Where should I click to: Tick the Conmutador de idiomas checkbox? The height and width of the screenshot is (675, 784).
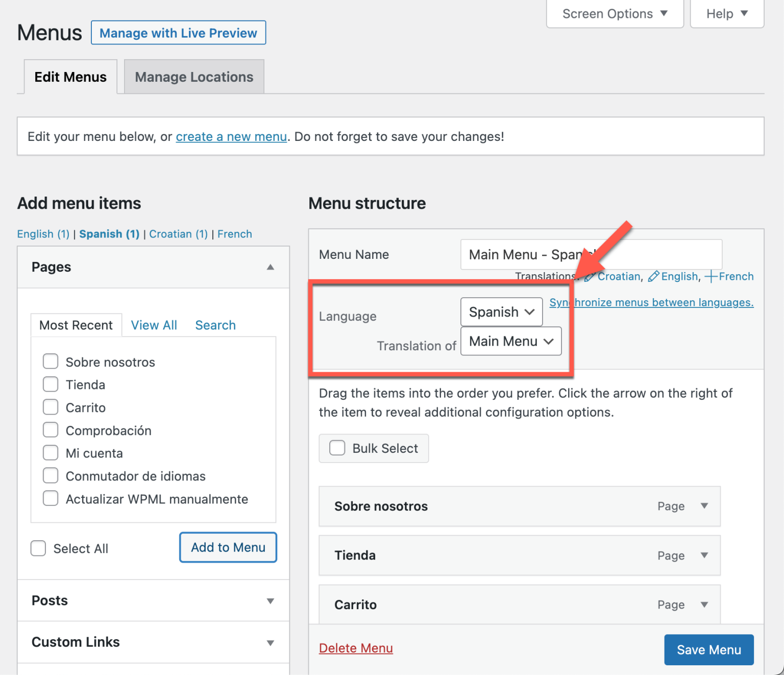[51, 476]
